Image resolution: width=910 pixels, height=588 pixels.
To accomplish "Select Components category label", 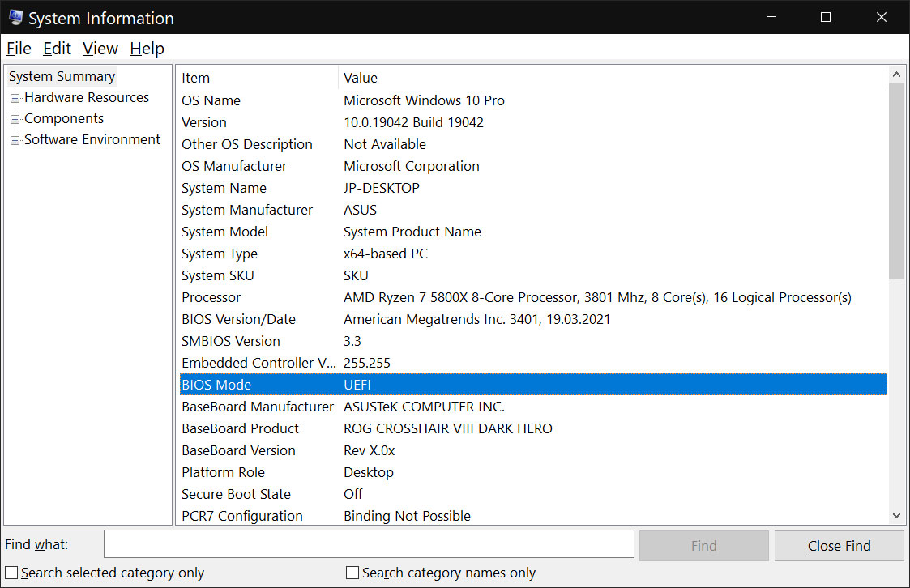I will click(x=64, y=118).
